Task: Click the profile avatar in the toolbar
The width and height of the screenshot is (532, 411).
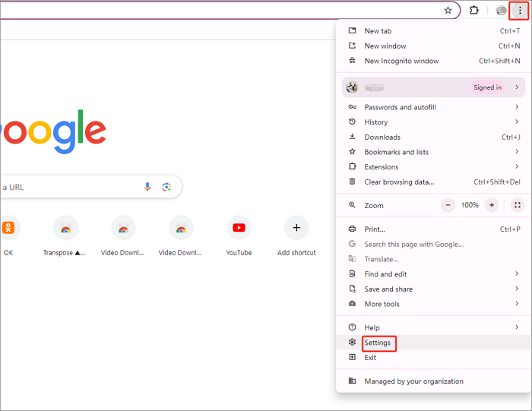Action: click(x=501, y=11)
